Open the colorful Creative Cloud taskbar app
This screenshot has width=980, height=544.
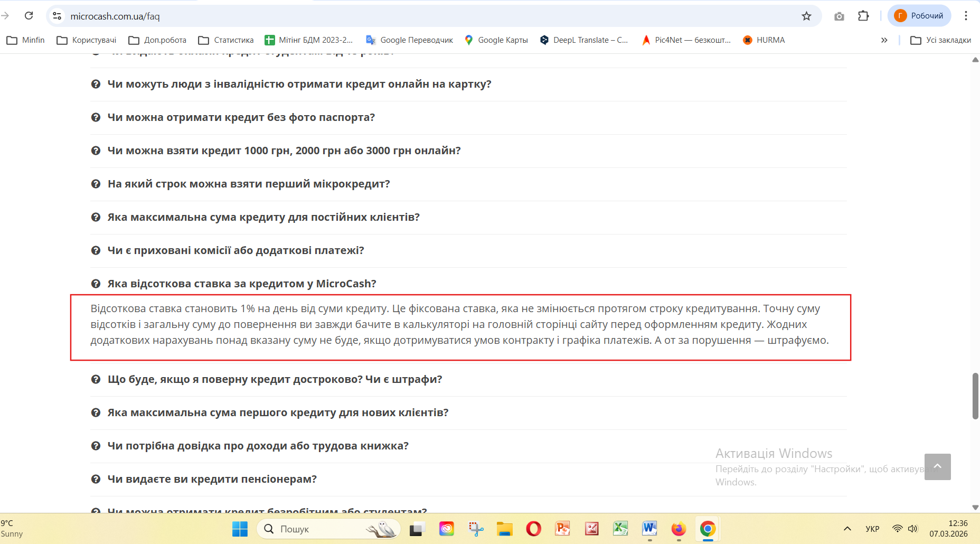[447, 529]
